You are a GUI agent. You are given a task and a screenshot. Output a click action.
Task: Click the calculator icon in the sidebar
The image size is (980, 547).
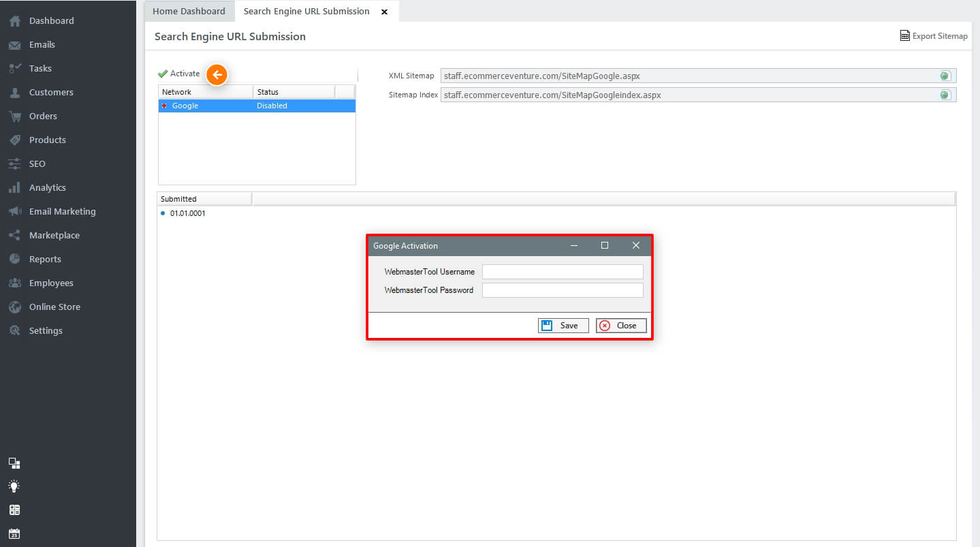(14, 510)
